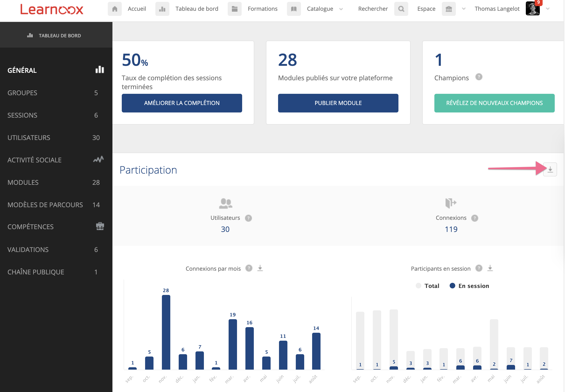Viewport: 565px width, 392px height.
Task: Click the Participation section download icon
Action: [550, 169]
